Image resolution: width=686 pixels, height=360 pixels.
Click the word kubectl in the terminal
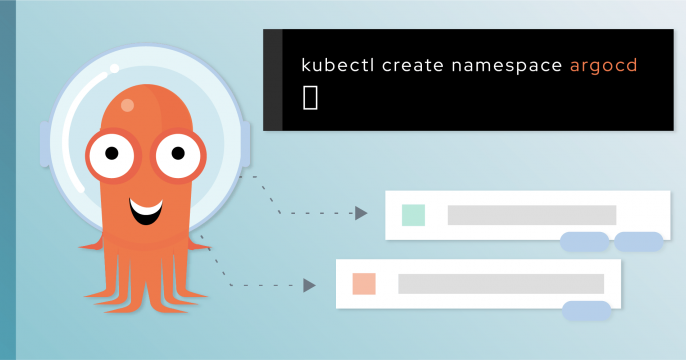[x=338, y=65]
